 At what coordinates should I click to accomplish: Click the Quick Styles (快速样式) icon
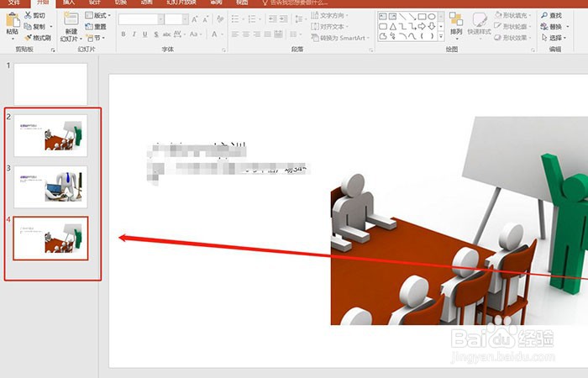(x=480, y=19)
